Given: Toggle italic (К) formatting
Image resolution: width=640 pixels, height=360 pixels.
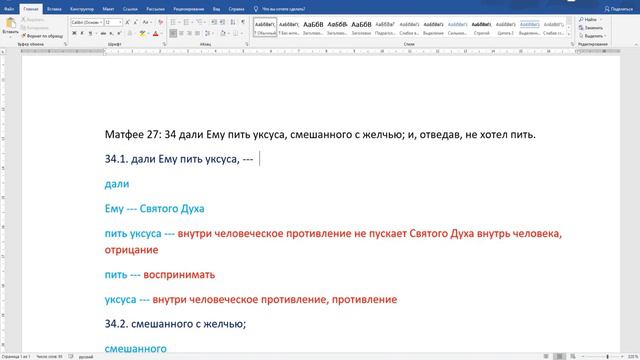Looking at the screenshot, I should point(82,33).
